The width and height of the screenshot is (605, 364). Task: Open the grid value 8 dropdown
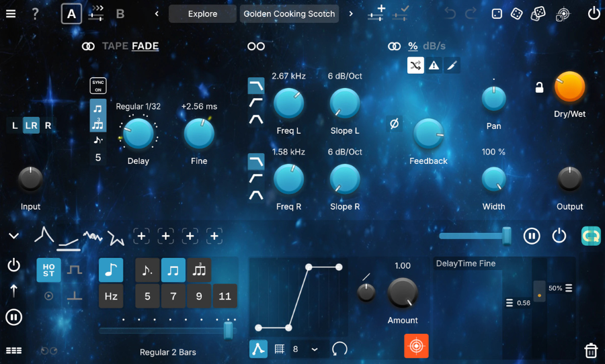point(314,349)
